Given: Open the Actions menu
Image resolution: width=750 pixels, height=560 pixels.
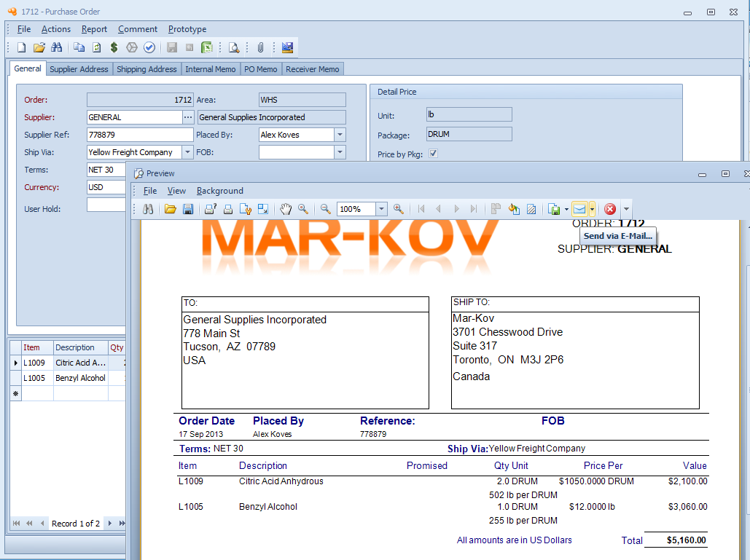Looking at the screenshot, I should [x=55, y=29].
